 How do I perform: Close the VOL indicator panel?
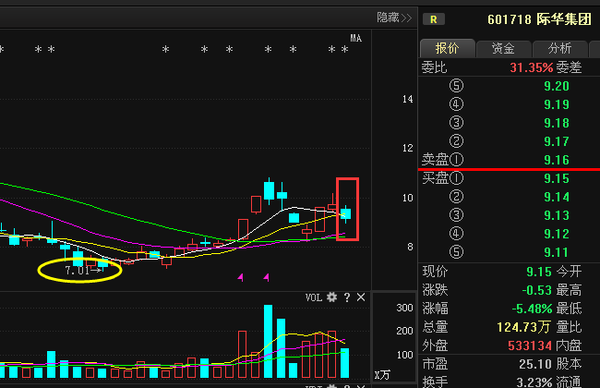pyautogui.click(x=361, y=297)
